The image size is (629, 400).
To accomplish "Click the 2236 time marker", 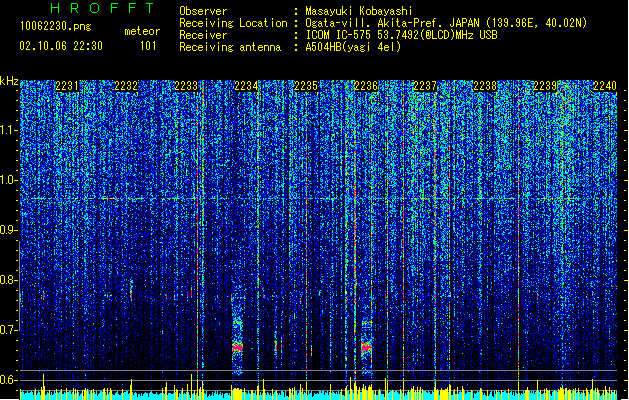I will point(365,86).
